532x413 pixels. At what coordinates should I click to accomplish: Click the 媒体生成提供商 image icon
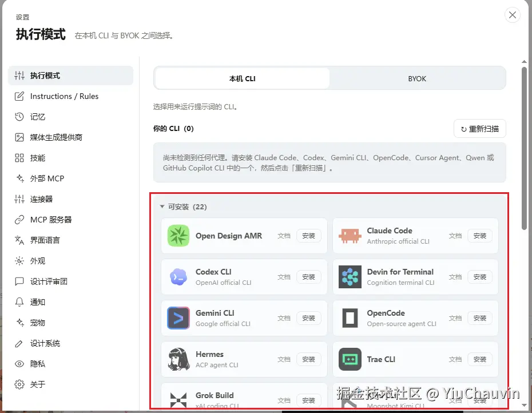[x=19, y=137]
